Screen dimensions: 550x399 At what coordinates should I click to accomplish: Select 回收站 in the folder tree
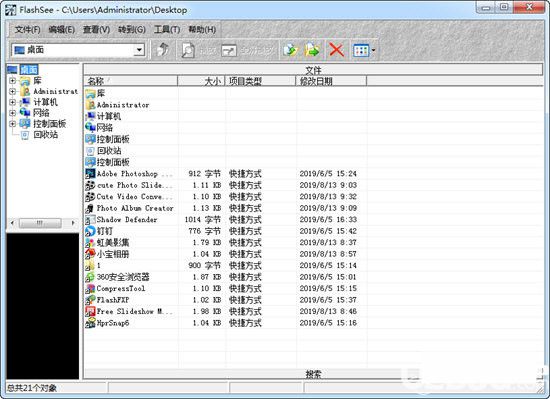(46, 134)
